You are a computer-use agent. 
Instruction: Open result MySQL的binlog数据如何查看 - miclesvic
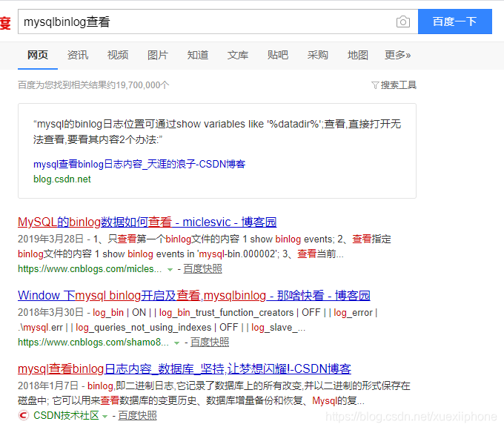pyautogui.click(x=147, y=222)
